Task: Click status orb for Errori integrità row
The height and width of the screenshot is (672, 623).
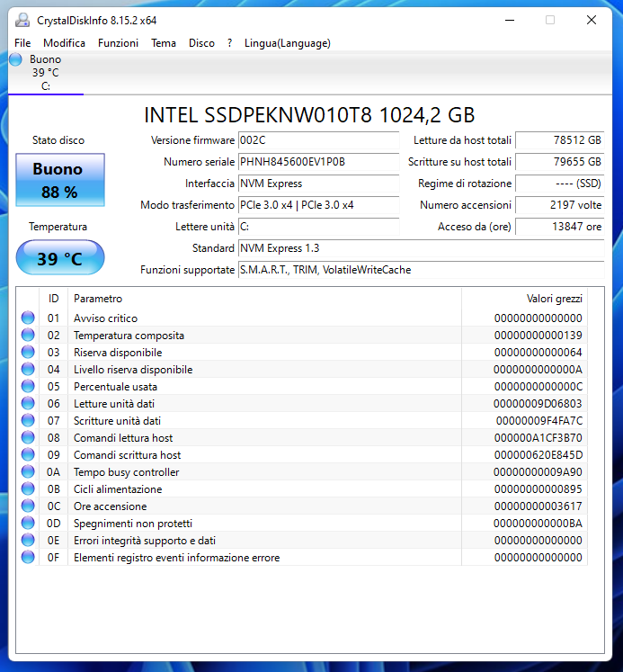Action: pos(28,540)
